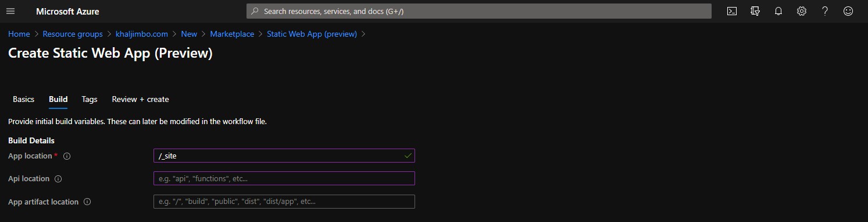
Task: Send feedback via the smiley icon
Action: (x=848, y=11)
